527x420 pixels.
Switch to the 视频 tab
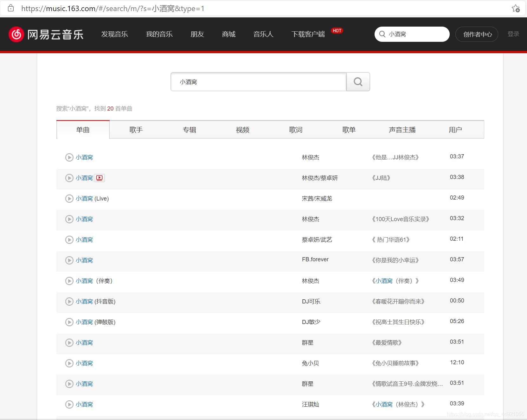[x=243, y=130]
